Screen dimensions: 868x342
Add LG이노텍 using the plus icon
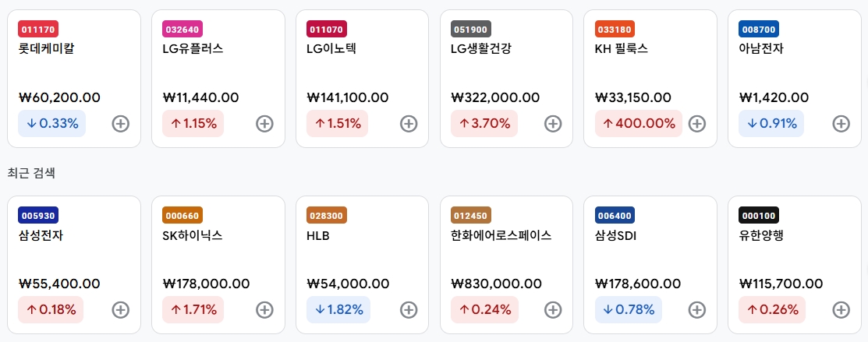click(409, 123)
